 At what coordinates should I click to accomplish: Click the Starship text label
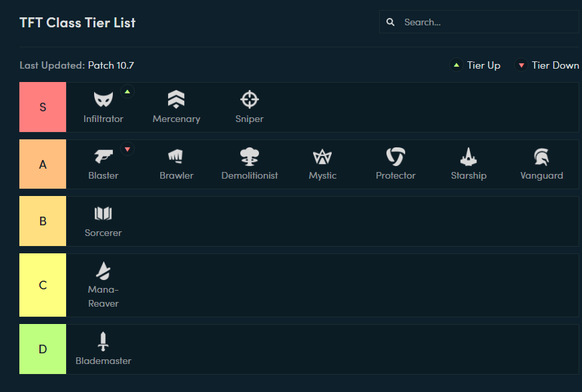pyautogui.click(x=469, y=176)
